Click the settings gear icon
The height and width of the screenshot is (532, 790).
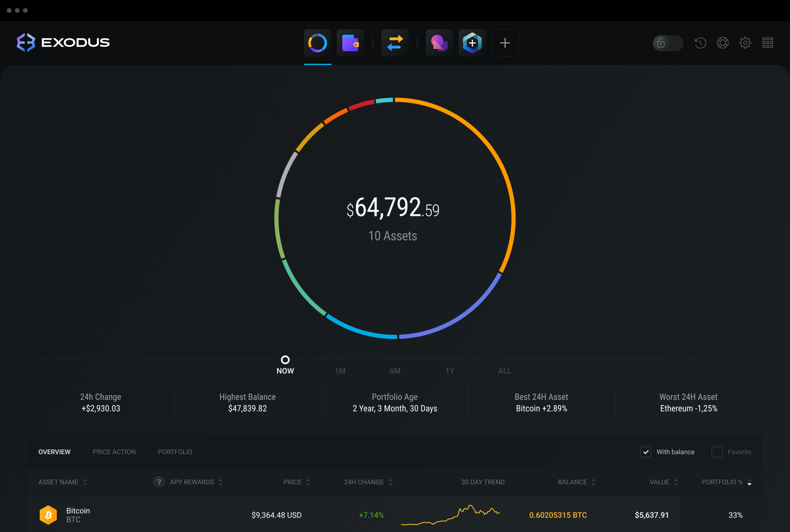[745, 41]
